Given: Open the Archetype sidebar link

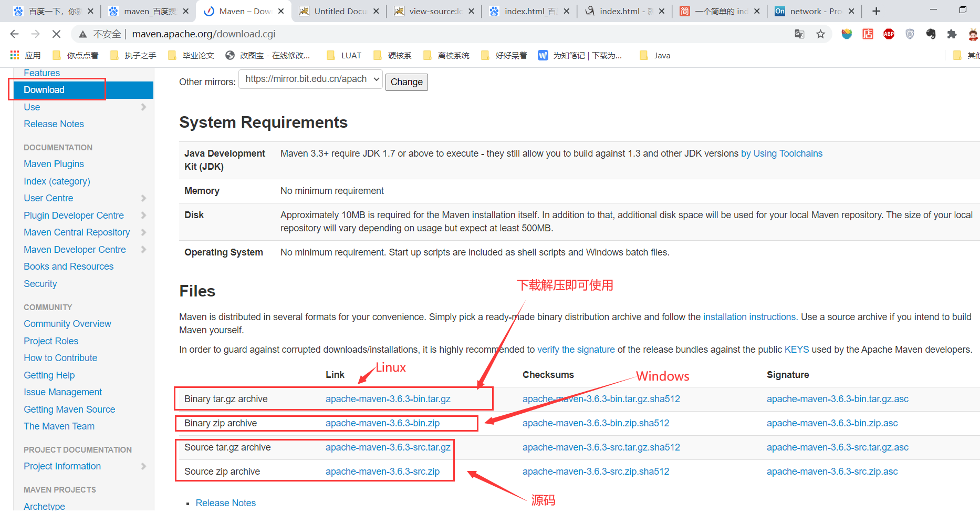Looking at the screenshot, I should coord(44,506).
